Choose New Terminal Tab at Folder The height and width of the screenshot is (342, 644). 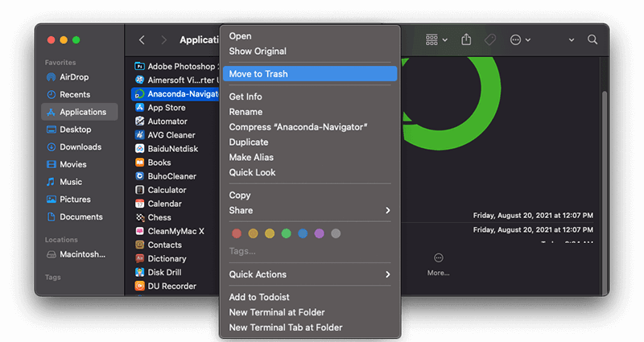[310, 328]
